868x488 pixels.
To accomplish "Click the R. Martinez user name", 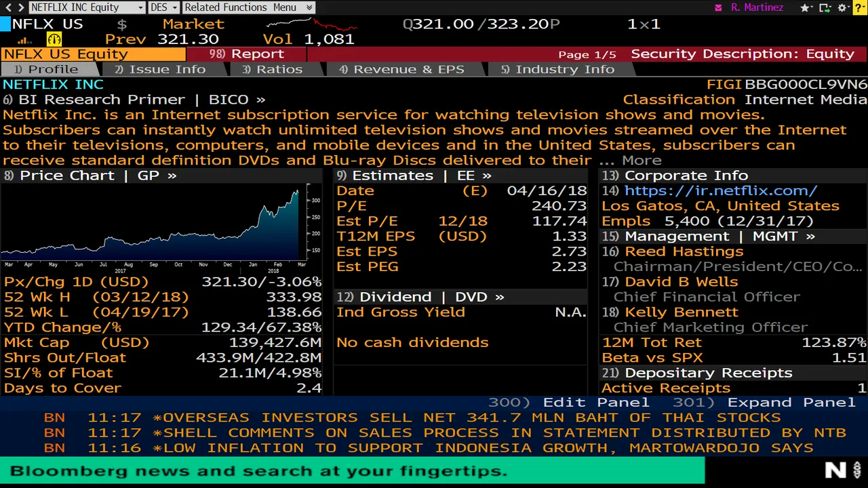I will click(757, 7).
